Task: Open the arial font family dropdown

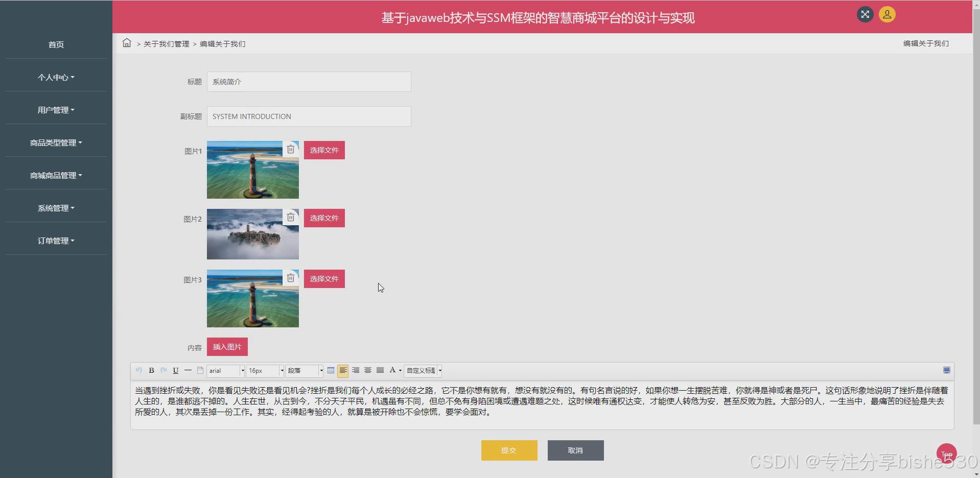Action: tap(225, 371)
